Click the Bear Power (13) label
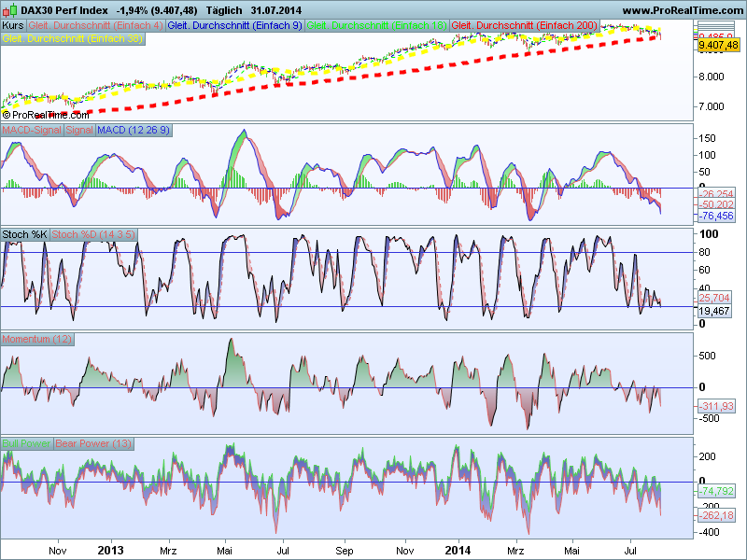The image size is (747, 560). click(x=93, y=443)
